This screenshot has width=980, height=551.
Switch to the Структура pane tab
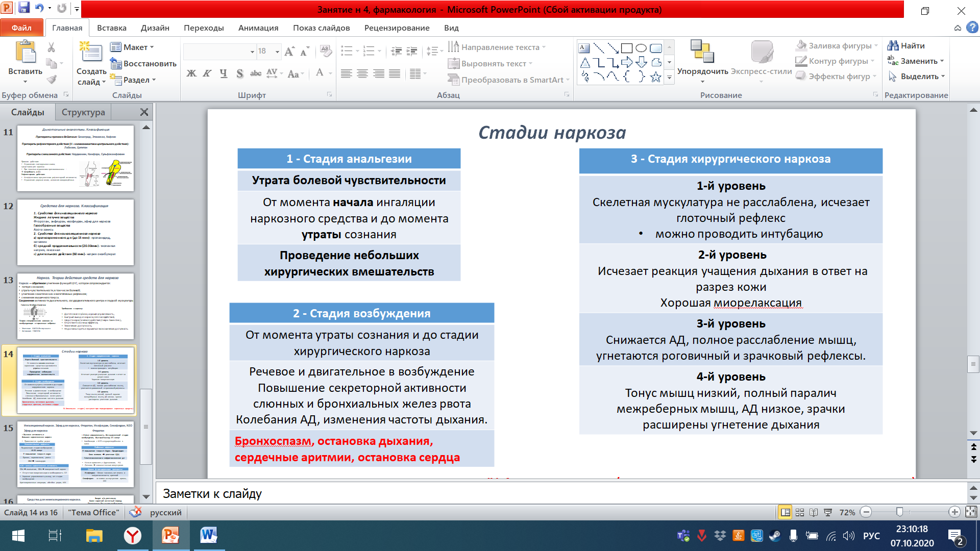coord(83,112)
